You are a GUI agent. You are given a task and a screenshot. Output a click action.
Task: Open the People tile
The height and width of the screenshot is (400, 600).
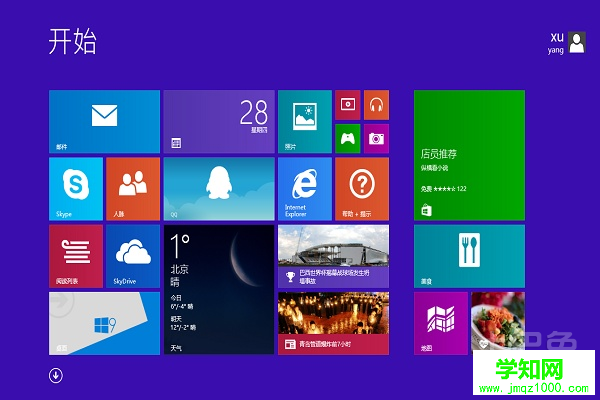[133, 189]
